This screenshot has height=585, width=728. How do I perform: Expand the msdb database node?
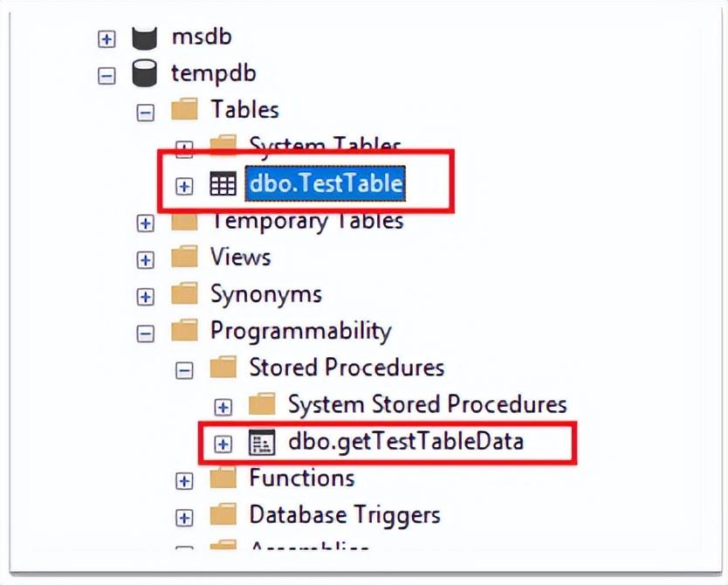[106, 39]
